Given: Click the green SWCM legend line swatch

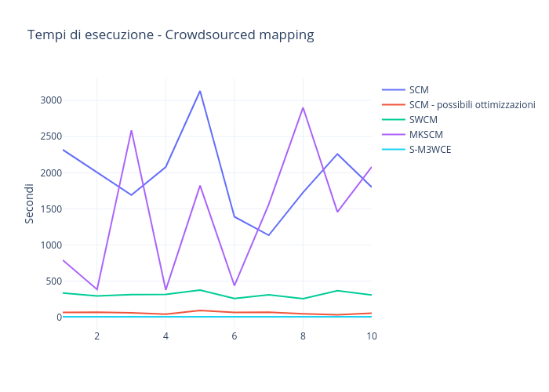Looking at the screenshot, I should [393, 120].
